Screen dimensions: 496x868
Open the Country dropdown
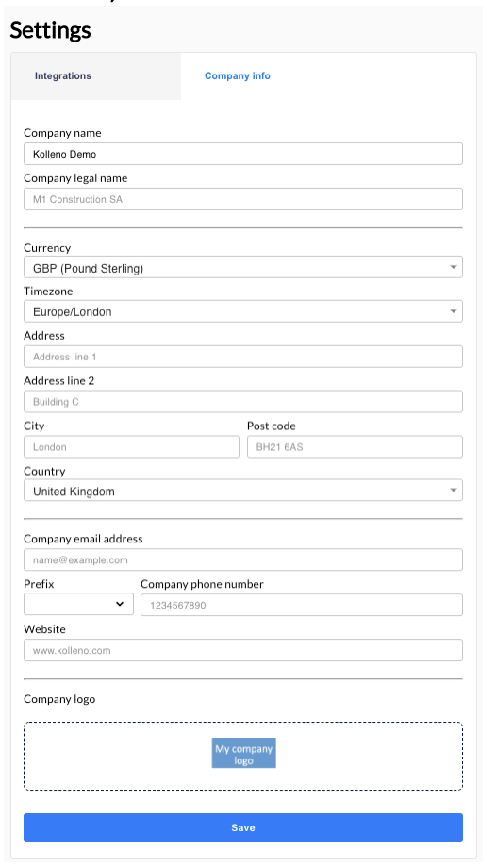tap(243, 491)
